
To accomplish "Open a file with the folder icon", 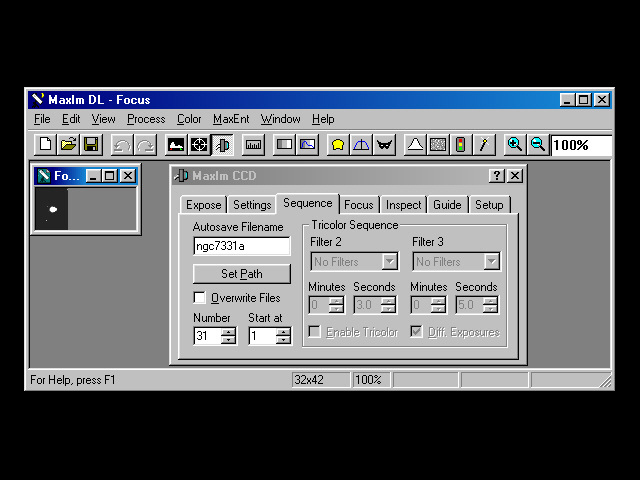I will [68, 145].
